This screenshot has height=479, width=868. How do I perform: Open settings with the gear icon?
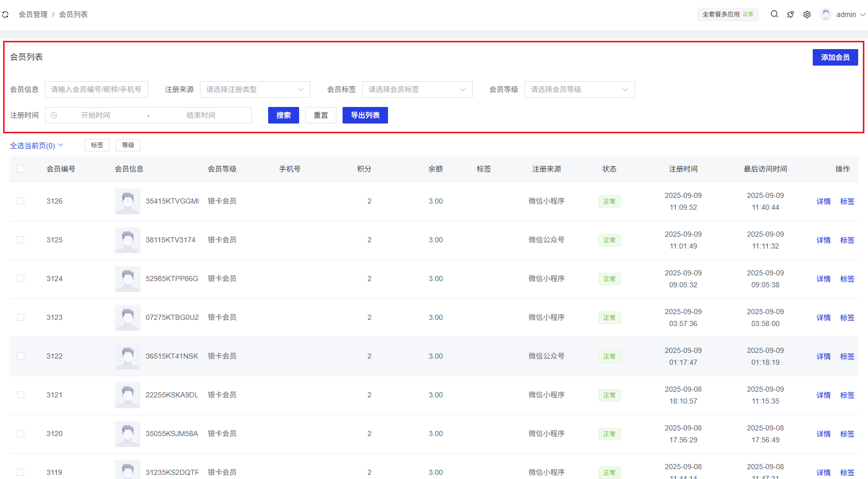click(x=807, y=14)
